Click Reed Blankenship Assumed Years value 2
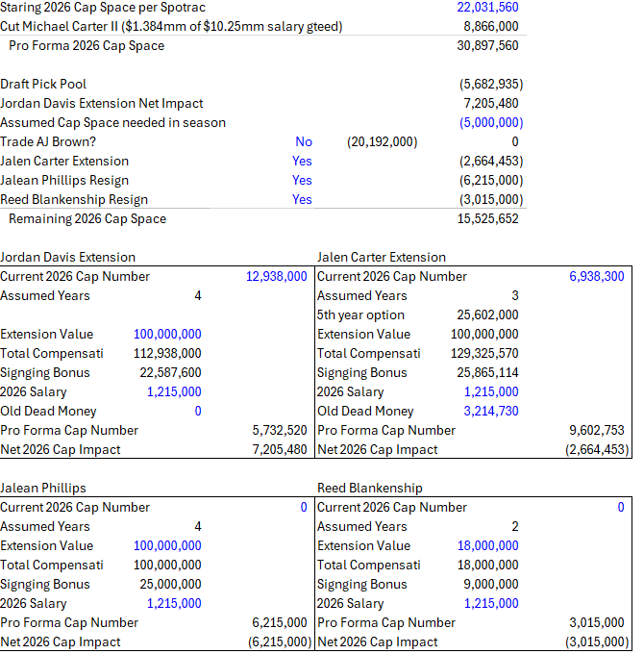This screenshot has width=644, height=654. click(514, 526)
